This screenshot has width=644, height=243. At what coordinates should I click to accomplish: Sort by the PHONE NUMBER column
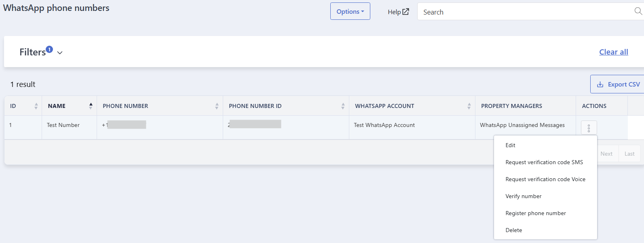tap(160, 106)
